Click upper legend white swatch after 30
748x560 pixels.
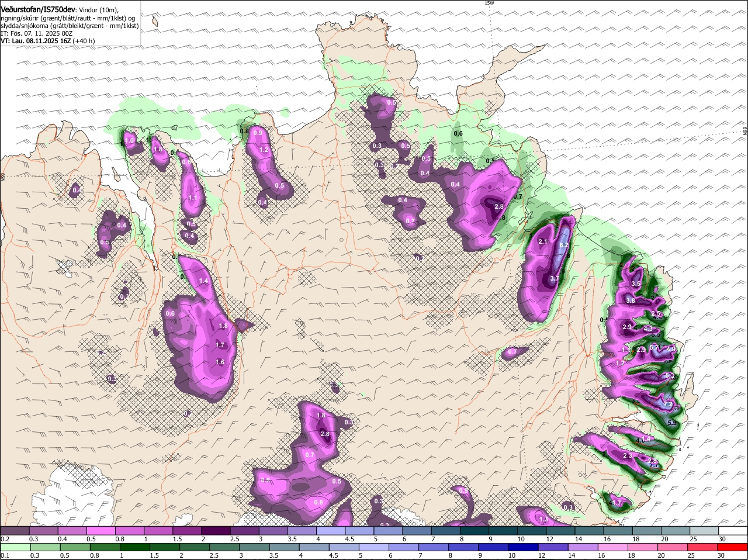click(x=733, y=531)
